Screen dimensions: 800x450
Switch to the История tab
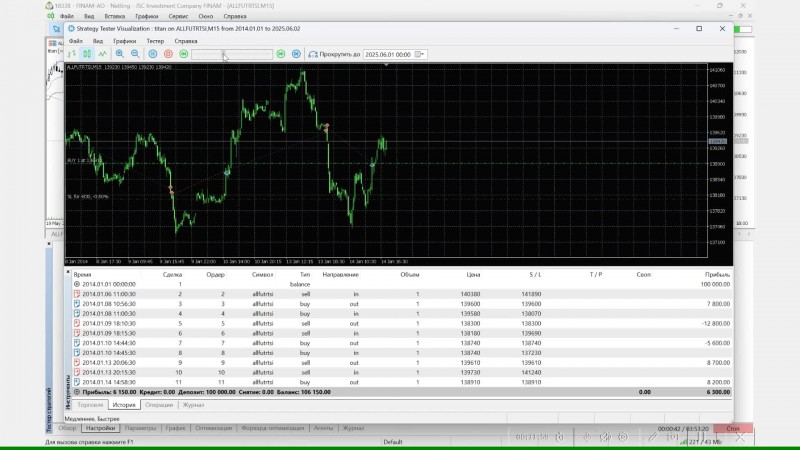click(124, 405)
